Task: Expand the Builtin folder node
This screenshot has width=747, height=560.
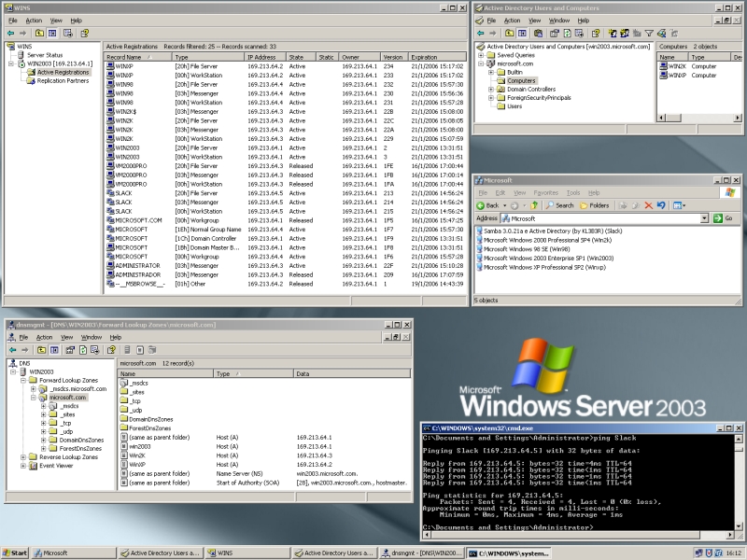Action: (x=491, y=73)
